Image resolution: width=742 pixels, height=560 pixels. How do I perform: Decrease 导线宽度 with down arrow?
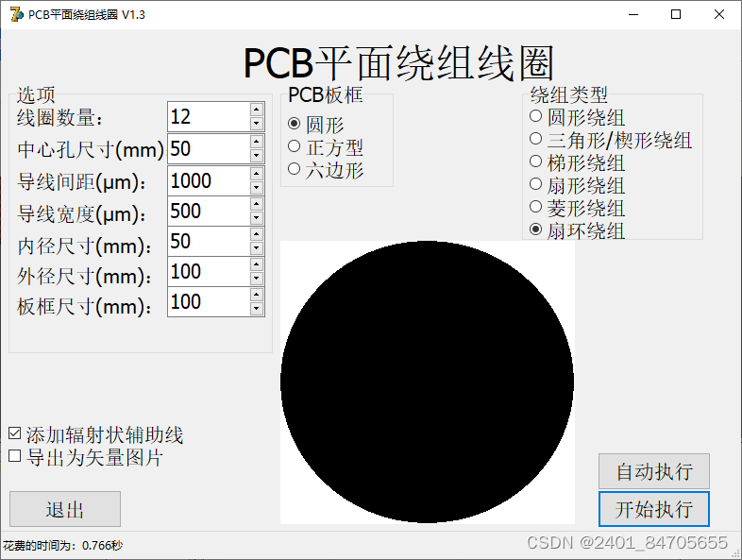click(257, 218)
